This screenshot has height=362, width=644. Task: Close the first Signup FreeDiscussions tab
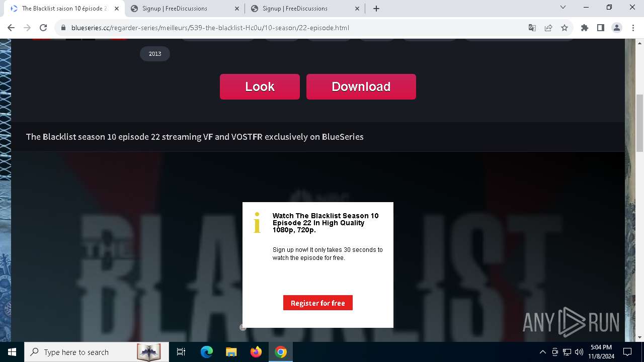(x=237, y=9)
